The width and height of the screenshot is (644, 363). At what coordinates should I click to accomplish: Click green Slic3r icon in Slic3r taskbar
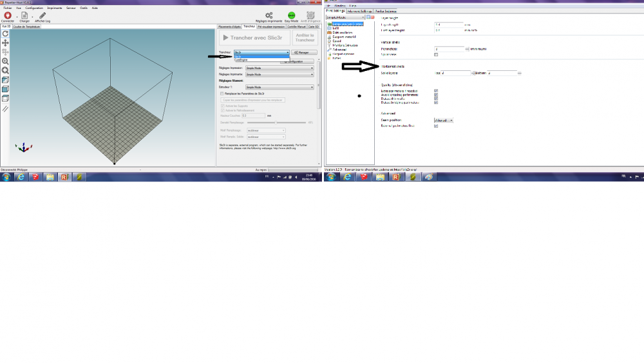point(412,177)
